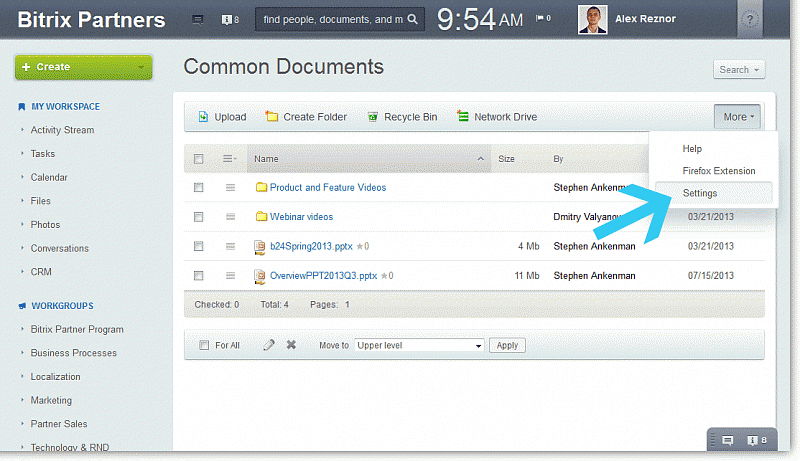Click the Apply button
This screenshot has height=461, width=800.
coord(507,345)
